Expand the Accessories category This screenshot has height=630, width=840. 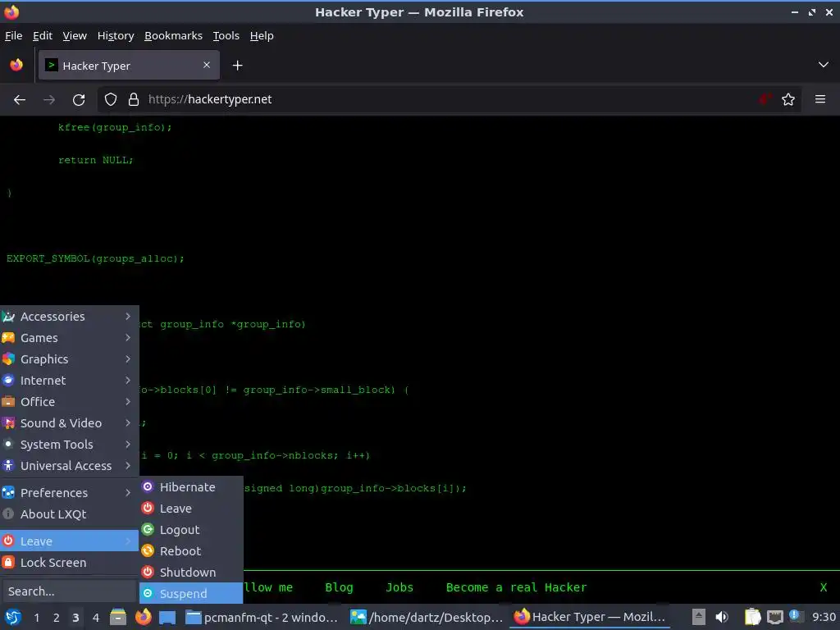pyautogui.click(x=69, y=317)
